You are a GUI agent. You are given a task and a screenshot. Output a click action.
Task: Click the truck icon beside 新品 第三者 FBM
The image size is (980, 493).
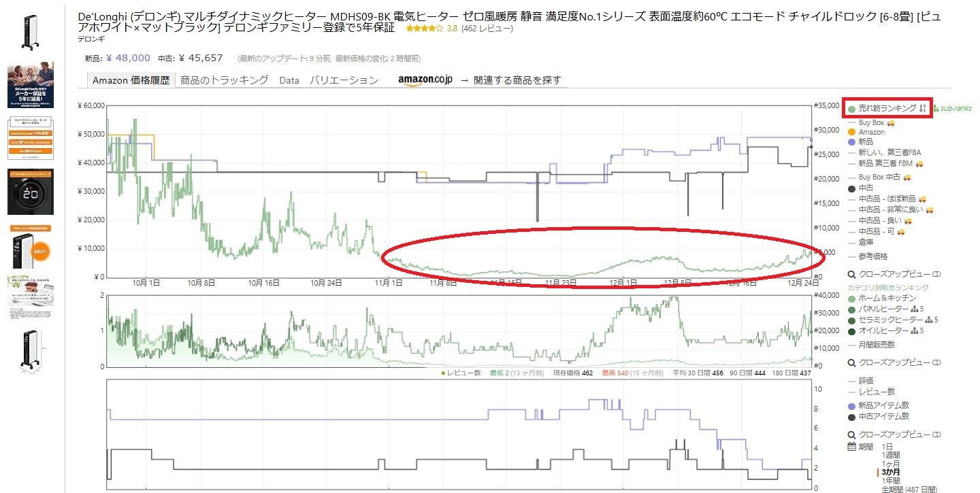click(919, 163)
